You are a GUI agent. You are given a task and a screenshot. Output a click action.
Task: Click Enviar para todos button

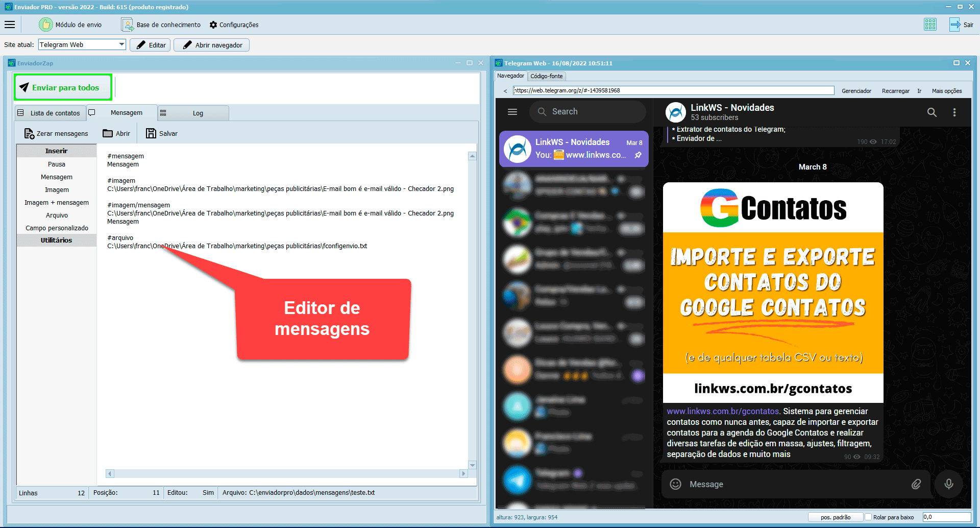coord(63,87)
